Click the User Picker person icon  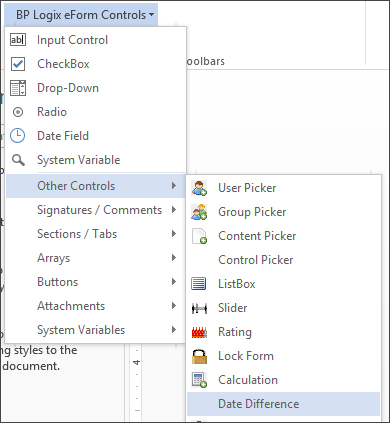199,188
